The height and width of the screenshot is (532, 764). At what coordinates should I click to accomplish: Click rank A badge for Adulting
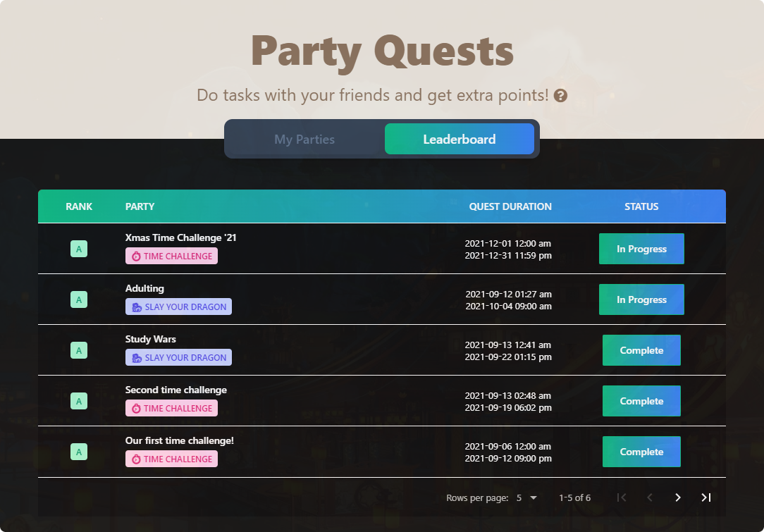point(79,299)
